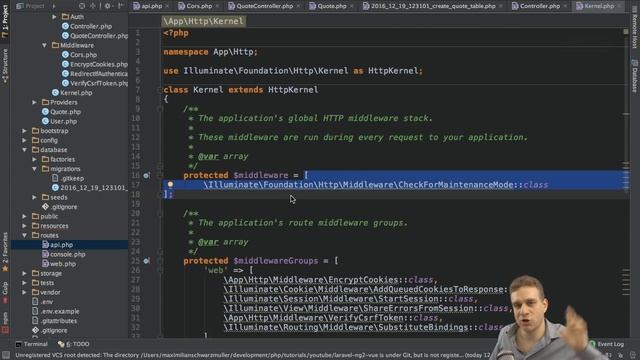Viewport: 640px width, 360px height.
Task: Expand the config folder
Action: point(25,140)
